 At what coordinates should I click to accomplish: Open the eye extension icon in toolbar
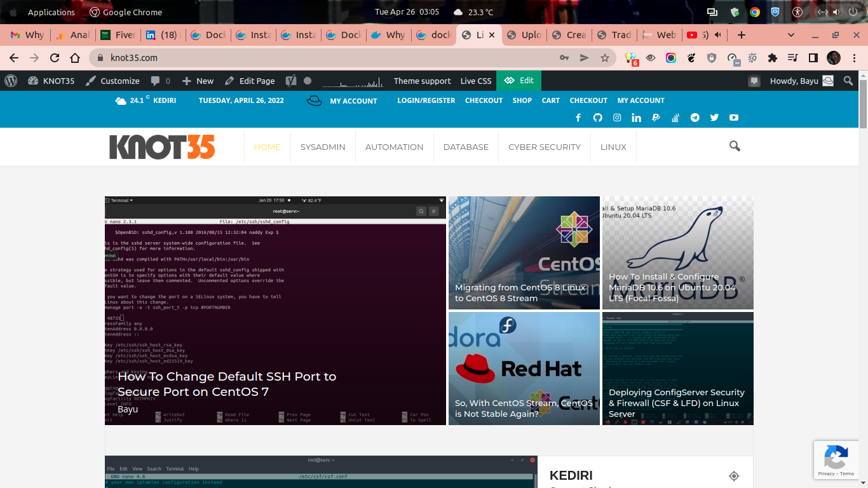coord(651,58)
